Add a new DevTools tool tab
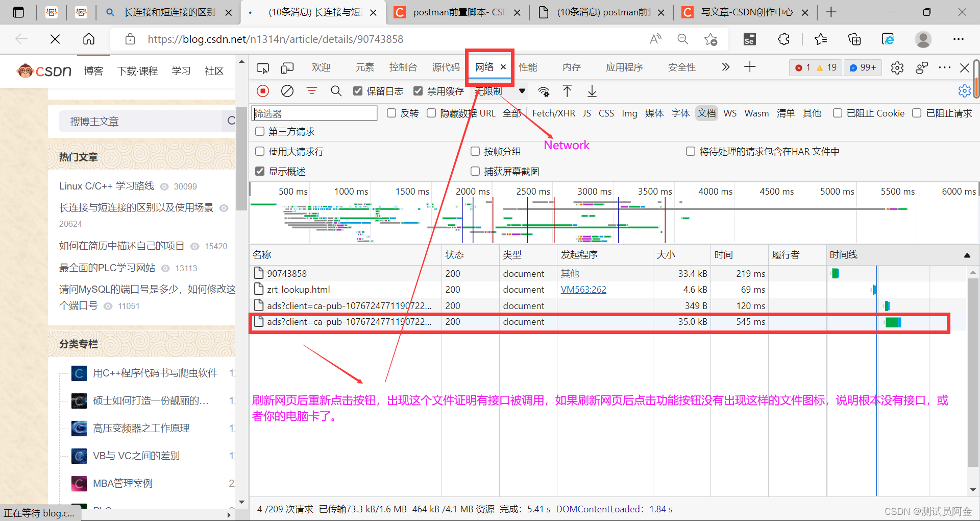 [750, 67]
